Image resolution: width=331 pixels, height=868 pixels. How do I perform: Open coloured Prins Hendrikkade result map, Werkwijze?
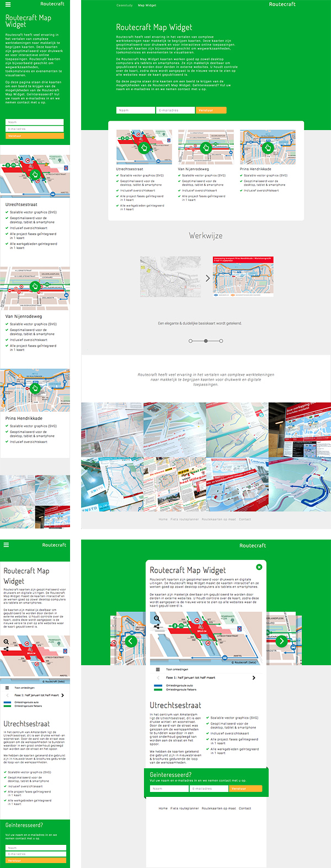243,277
